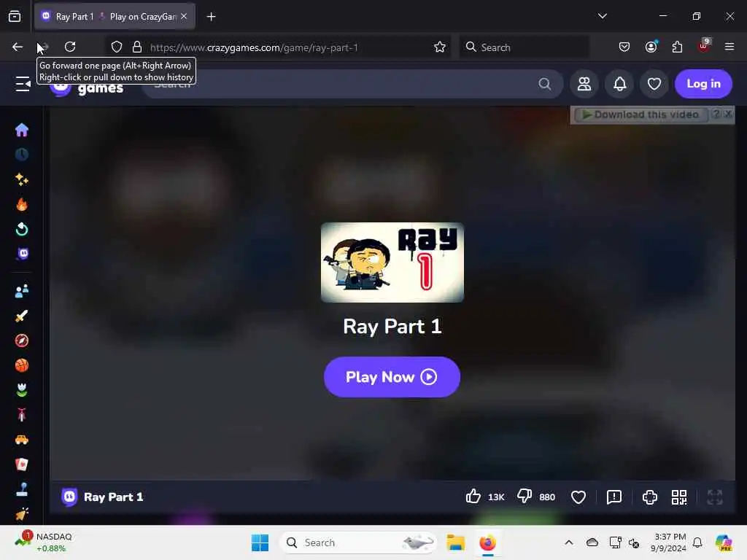Open the Trending flame icon in sidebar
Viewport: 747px width, 560px height.
(22, 204)
